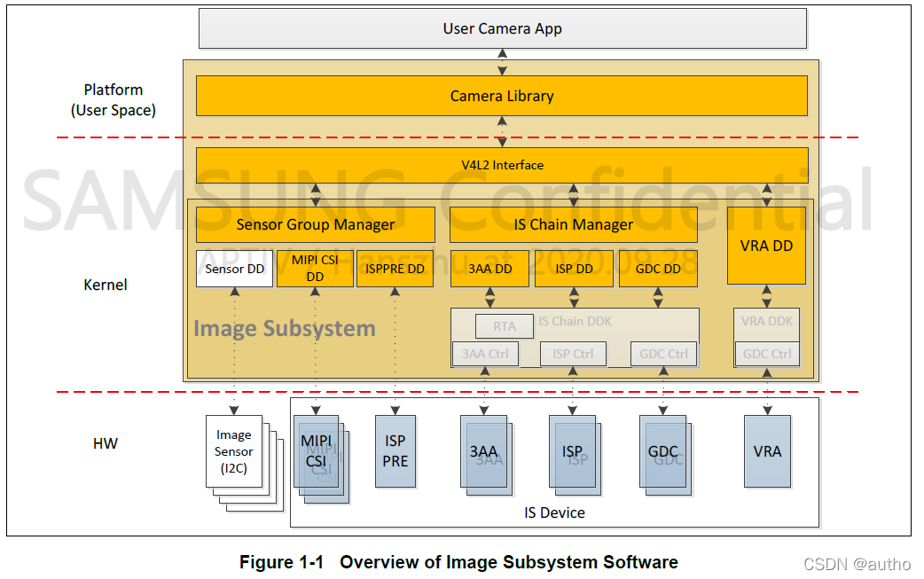Click the V4L2 Interface block
924x579 pixels.
point(502,165)
